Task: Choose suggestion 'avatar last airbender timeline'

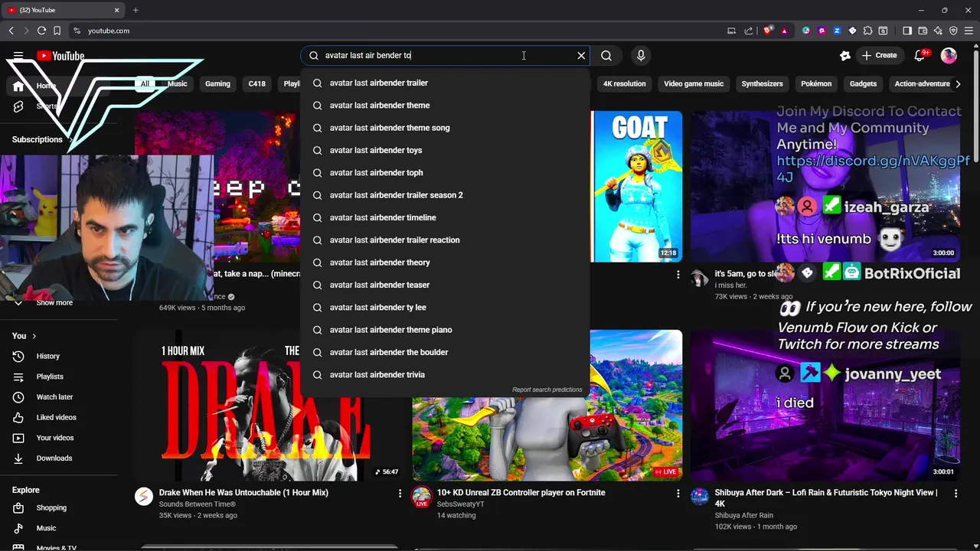Action: coord(445,217)
